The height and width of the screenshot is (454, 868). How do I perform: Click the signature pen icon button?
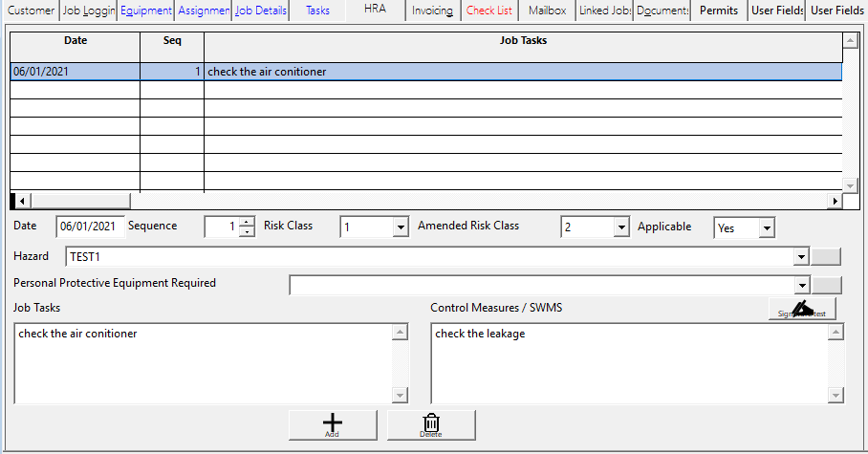click(802, 308)
